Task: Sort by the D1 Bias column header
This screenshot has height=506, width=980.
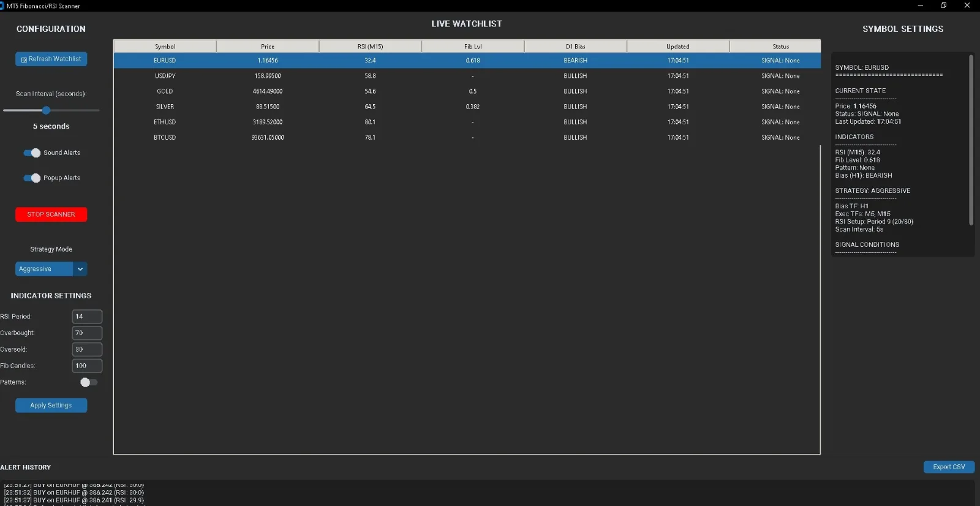Action: (x=575, y=47)
